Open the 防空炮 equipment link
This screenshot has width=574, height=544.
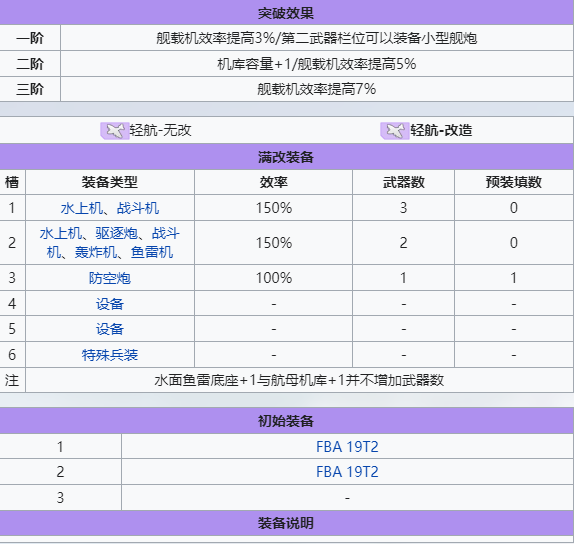pyautogui.click(x=109, y=278)
